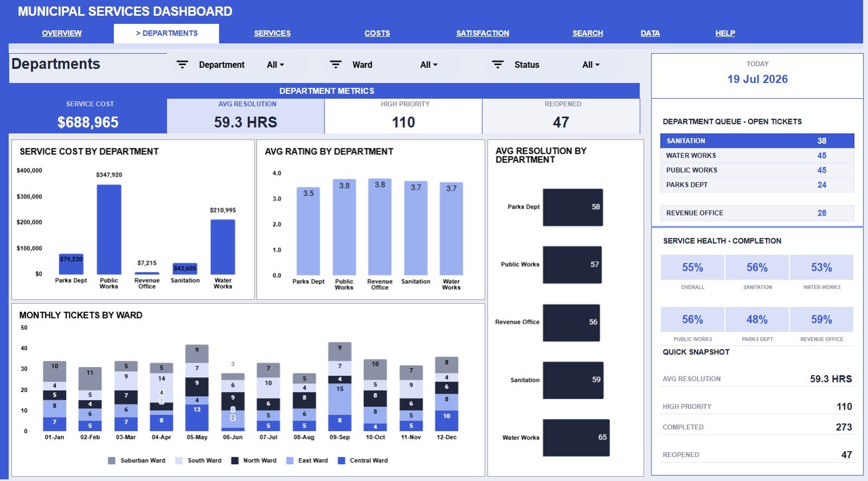Switch to the Services tab

point(272,33)
